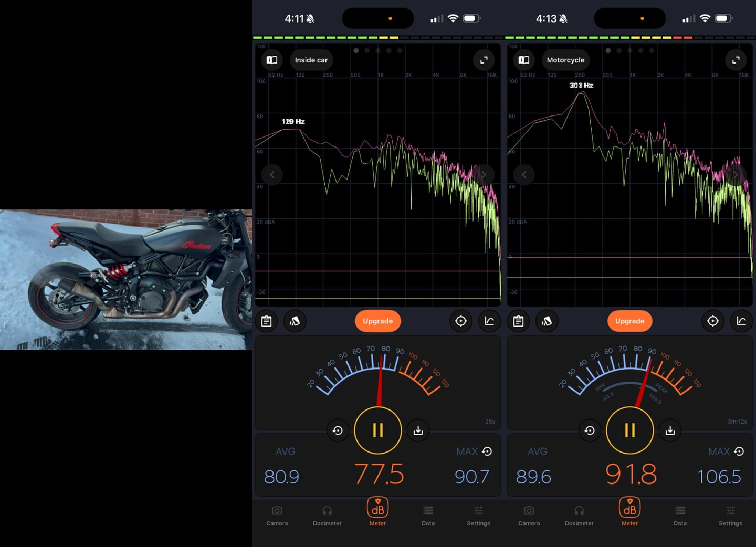Tap eraser icon on Motorcycle screen

pyautogui.click(x=547, y=321)
